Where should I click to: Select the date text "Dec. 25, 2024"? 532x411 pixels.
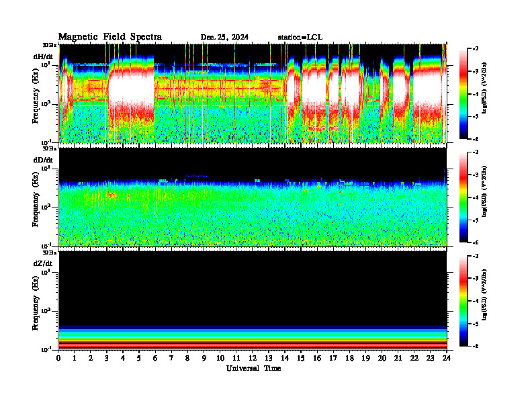click(224, 38)
